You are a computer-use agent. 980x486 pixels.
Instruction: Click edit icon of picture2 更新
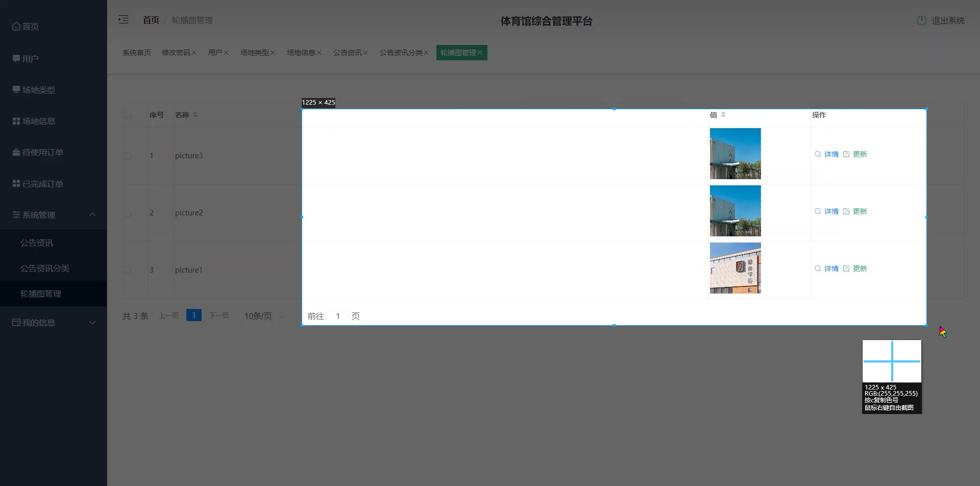click(846, 211)
